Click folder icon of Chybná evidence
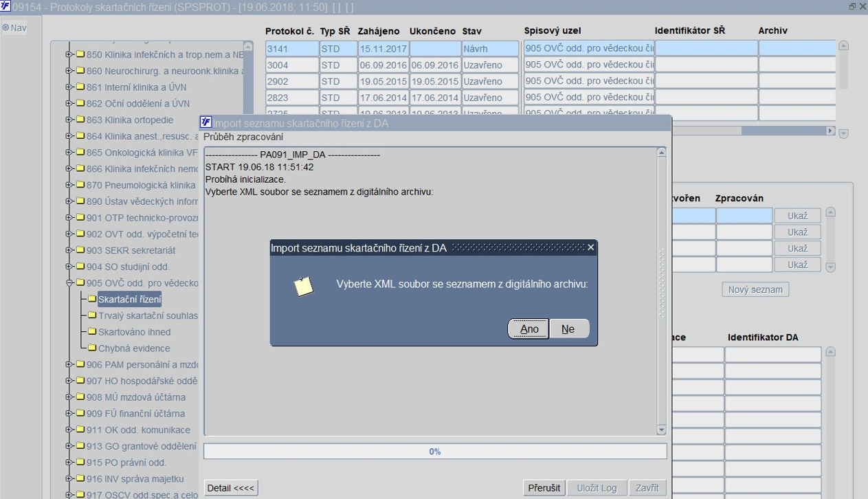Viewport: 868px width, 499px height. tap(92, 348)
